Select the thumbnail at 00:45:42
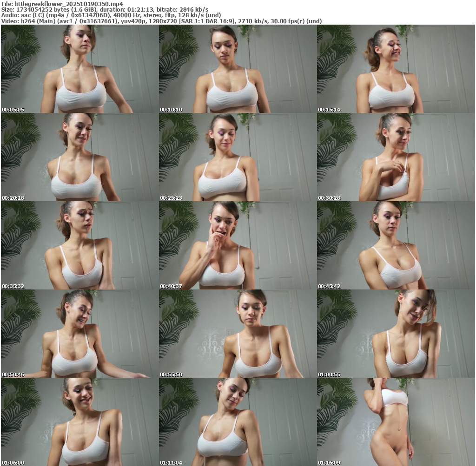The height and width of the screenshot is (466, 476). click(x=396, y=245)
